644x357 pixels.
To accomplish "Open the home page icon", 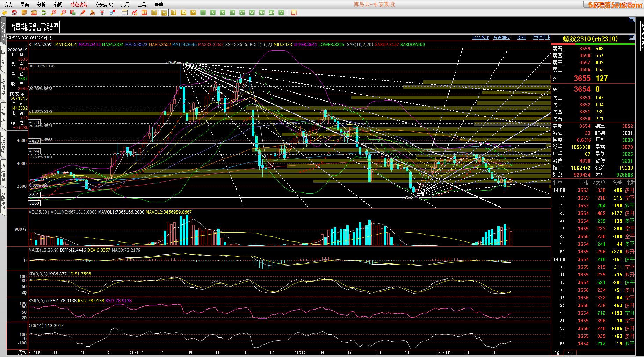I will [x=14, y=13].
